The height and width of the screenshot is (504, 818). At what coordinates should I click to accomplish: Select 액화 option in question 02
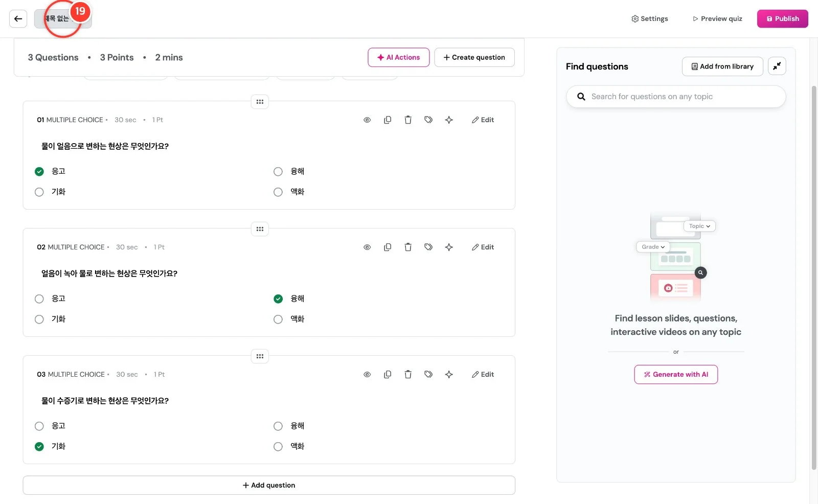(x=278, y=319)
